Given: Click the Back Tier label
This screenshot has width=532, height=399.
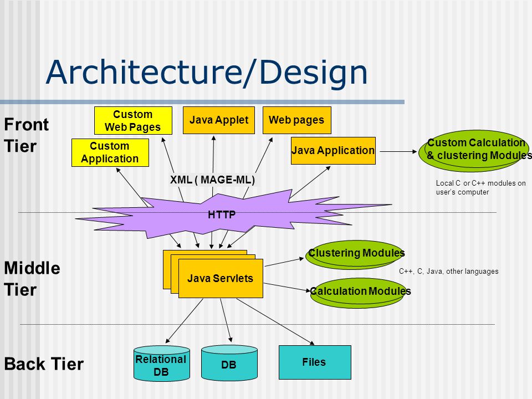Looking at the screenshot, I should [44, 364].
